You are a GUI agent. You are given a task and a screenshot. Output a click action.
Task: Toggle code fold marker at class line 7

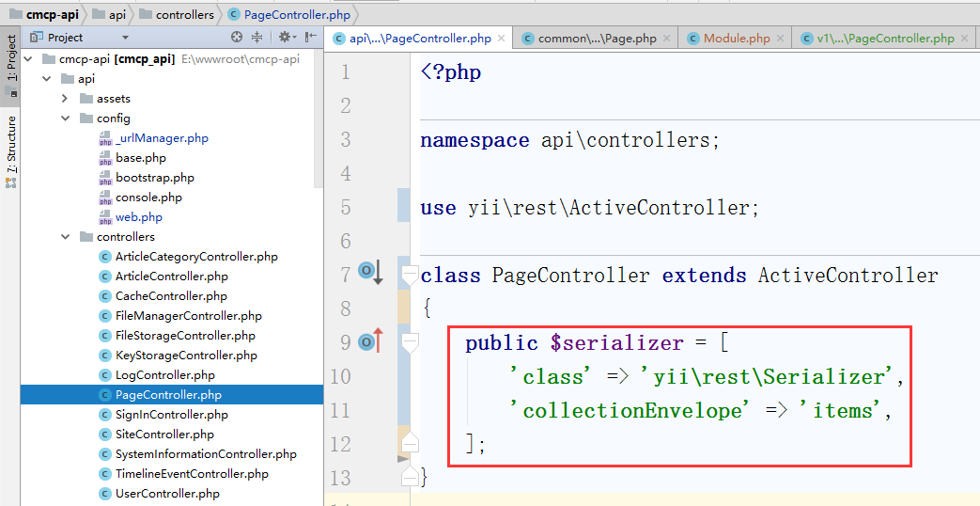coord(409,275)
